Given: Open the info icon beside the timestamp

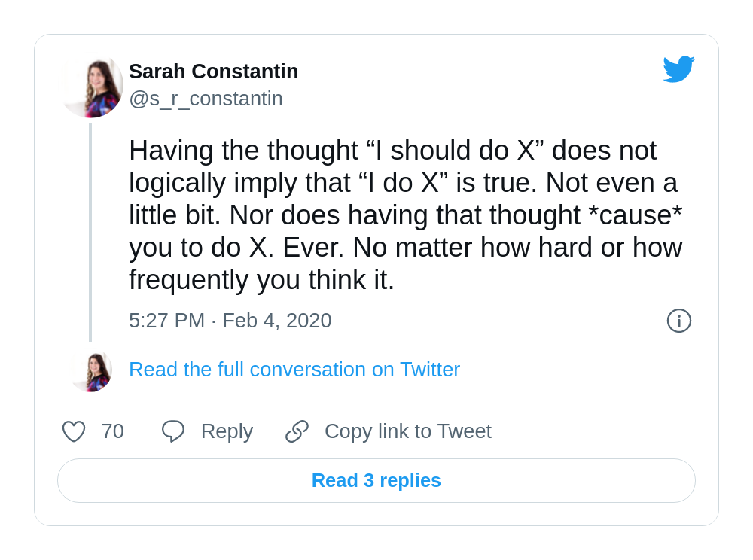Looking at the screenshot, I should click(x=678, y=321).
